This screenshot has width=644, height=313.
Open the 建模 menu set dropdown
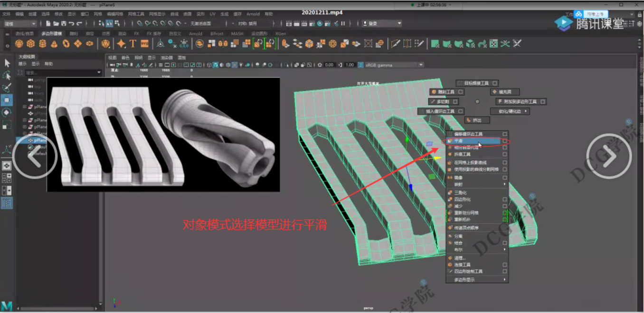(x=20, y=24)
